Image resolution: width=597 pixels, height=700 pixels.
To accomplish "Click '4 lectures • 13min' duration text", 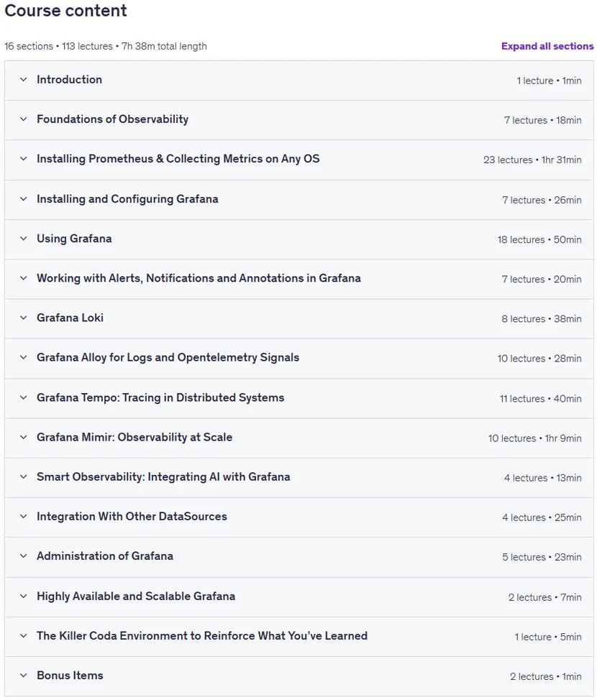I will coord(543,478).
